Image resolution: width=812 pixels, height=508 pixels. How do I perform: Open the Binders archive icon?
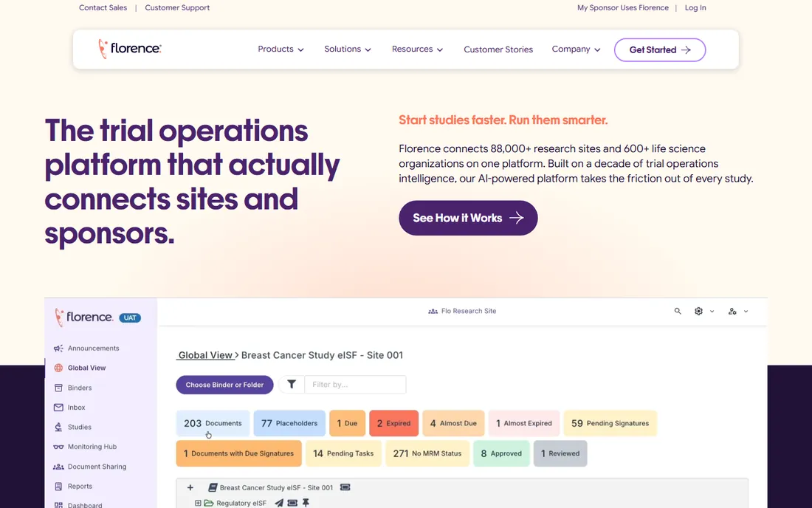coord(58,388)
